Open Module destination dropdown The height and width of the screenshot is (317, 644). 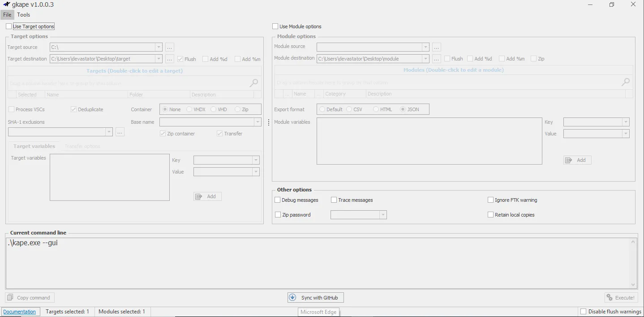[x=425, y=59]
